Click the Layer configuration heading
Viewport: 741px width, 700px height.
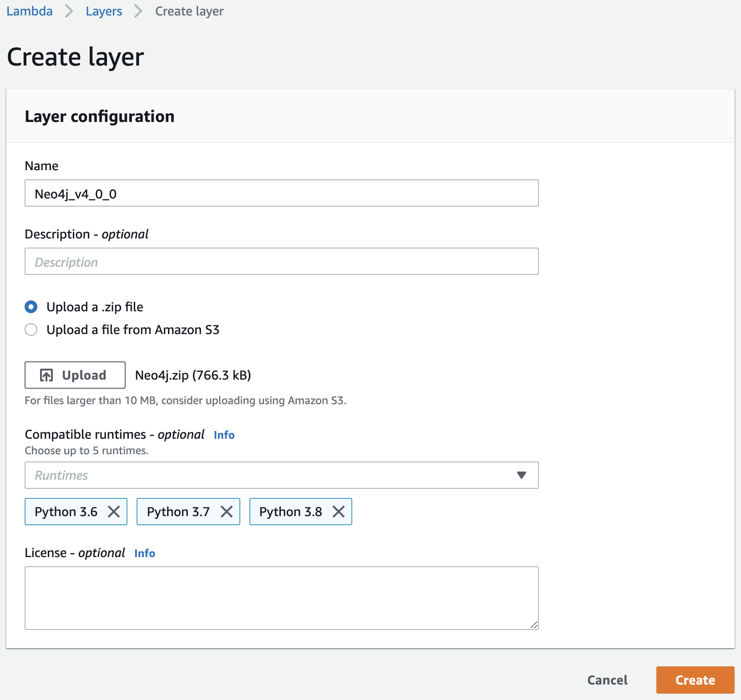click(100, 117)
